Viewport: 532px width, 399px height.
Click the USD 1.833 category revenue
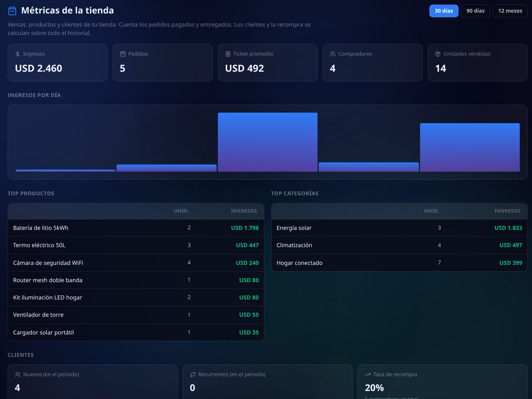click(x=508, y=228)
